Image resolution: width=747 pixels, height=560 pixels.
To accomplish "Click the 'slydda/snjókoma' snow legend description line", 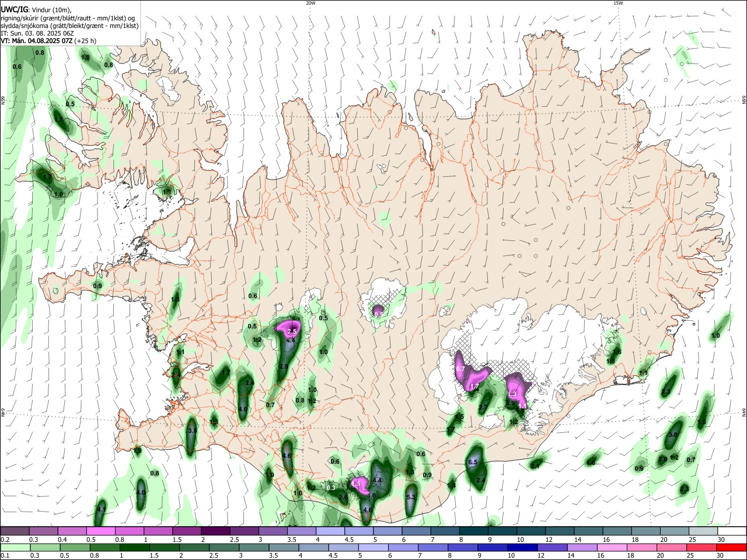I will pos(69,26).
